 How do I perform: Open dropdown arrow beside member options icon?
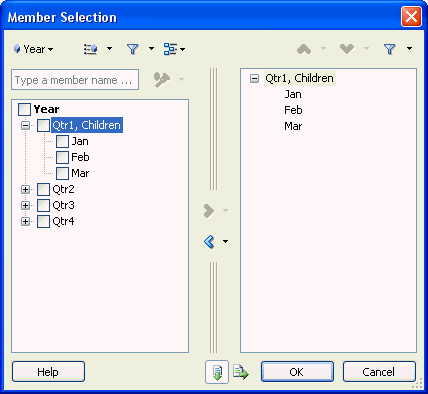109,49
